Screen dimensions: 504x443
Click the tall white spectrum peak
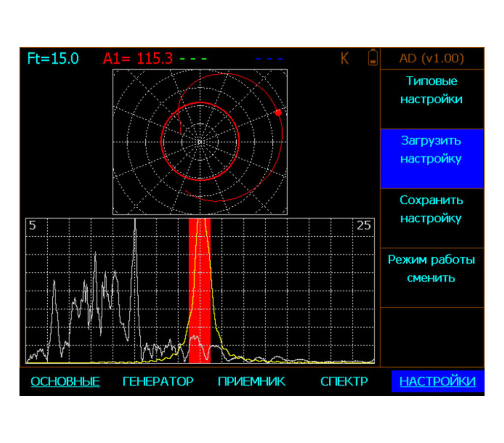(x=135, y=289)
